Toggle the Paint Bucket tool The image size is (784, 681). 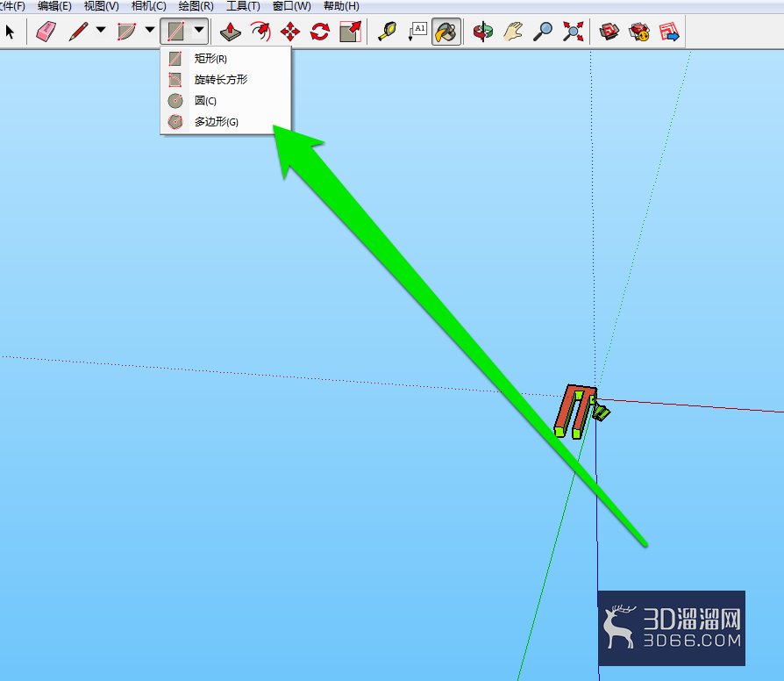point(446,32)
